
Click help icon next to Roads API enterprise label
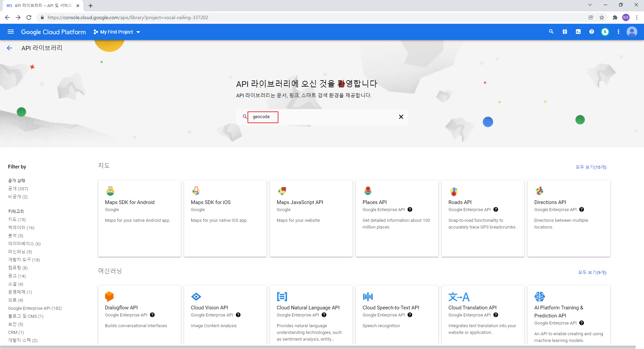496,210
